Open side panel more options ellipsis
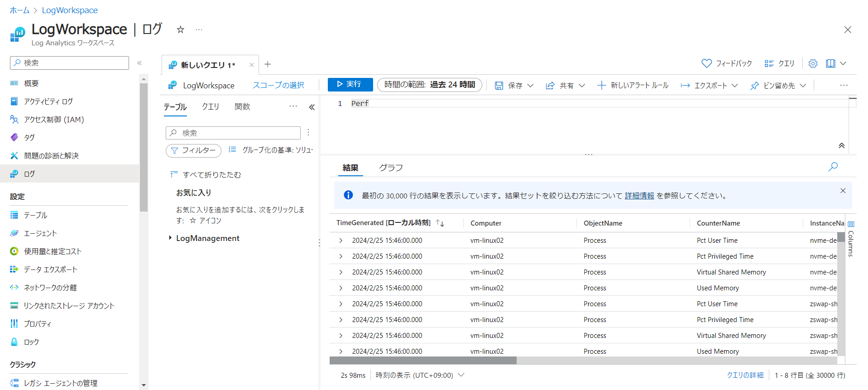 (293, 106)
